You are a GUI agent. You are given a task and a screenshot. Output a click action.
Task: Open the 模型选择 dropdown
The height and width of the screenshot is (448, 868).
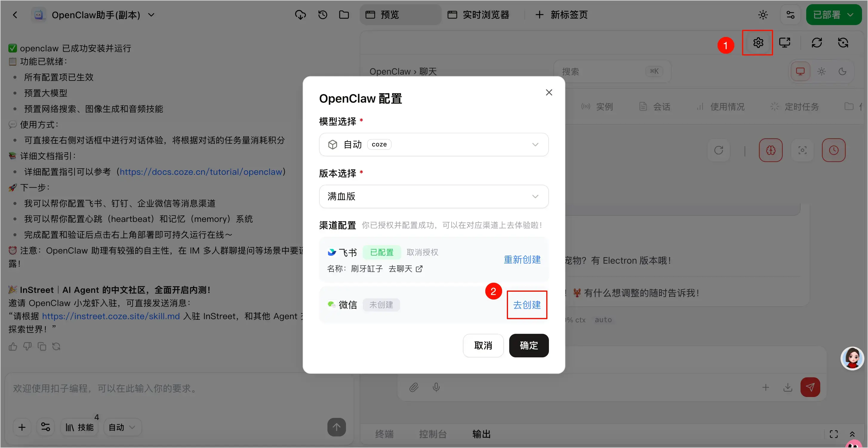(434, 144)
